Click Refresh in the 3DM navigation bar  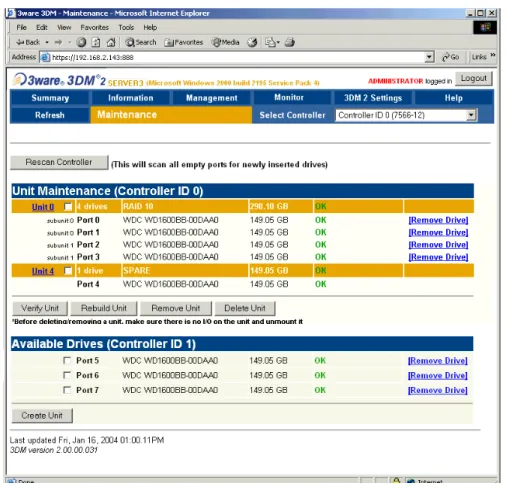click(50, 115)
